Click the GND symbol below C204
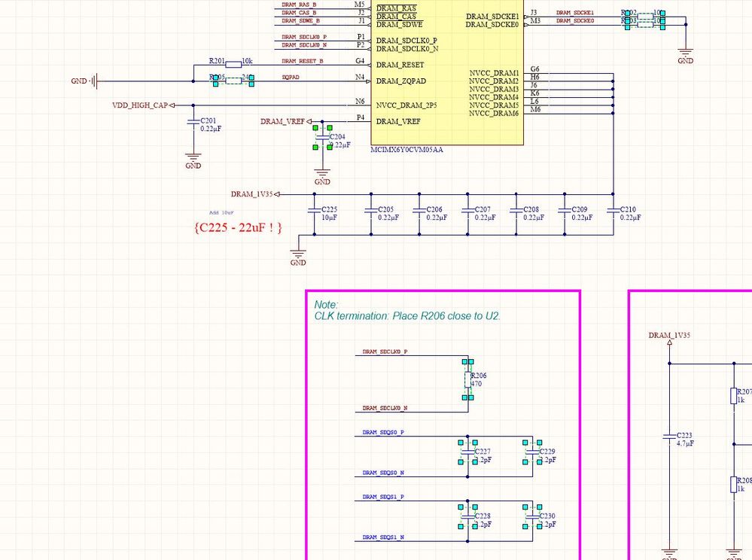Viewport: 752px width, 560px height. click(x=322, y=176)
